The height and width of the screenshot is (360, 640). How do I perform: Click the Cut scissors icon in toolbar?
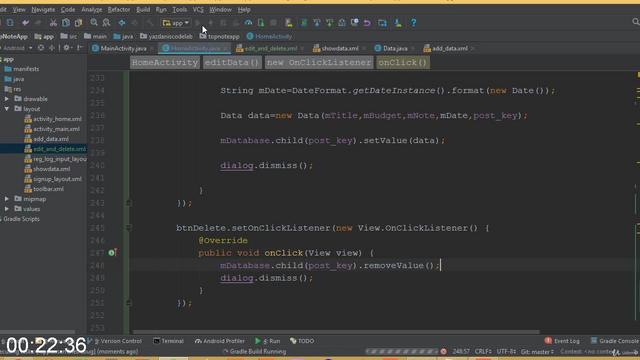point(53,23)
